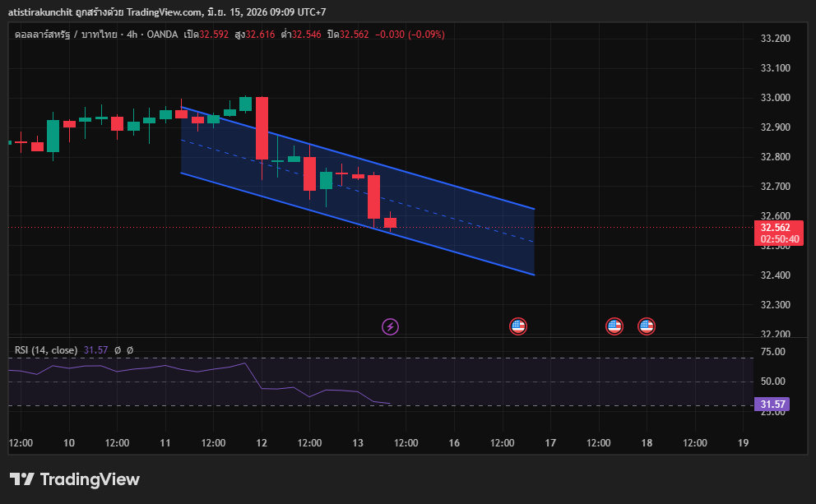Viewport: 816px width, 504px height.
Task: Click the latest red candle near 32.562
Action: point(390,223)
